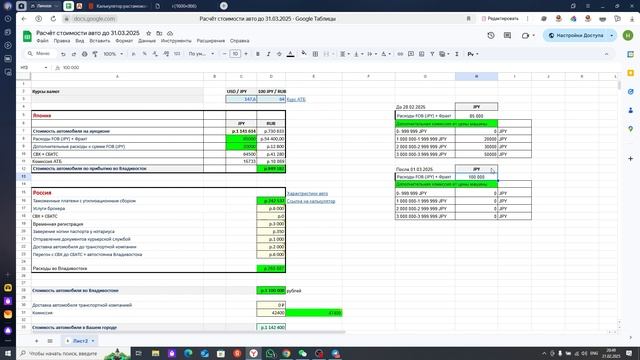Decrease font size with minus button
640x360 pixels.
[x=224, y=54]
